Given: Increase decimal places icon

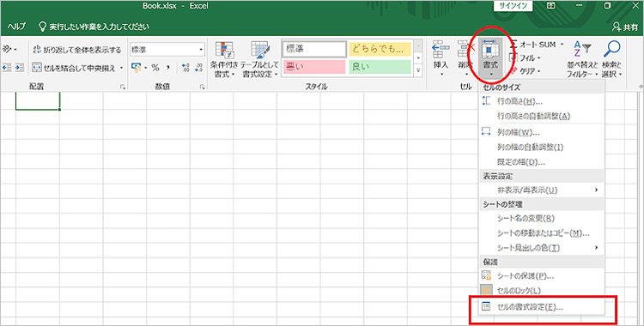Looking at the screenshot, I should tap(185, 68).
